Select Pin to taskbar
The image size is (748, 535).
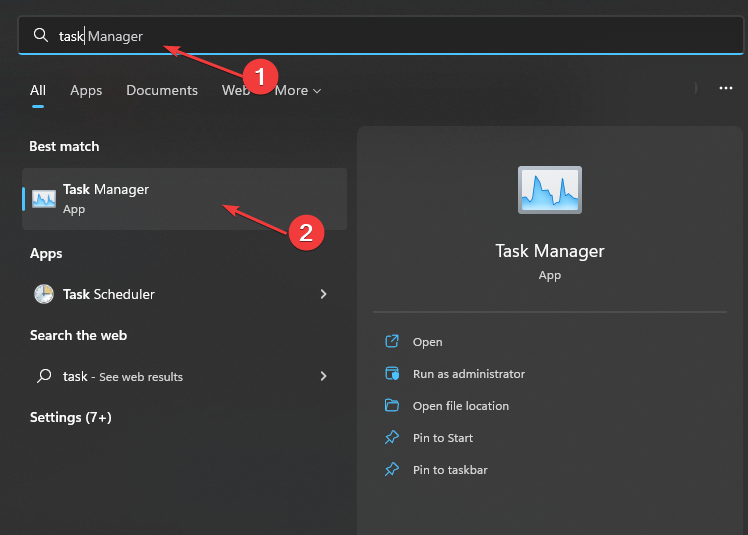[x=450, y=470]
